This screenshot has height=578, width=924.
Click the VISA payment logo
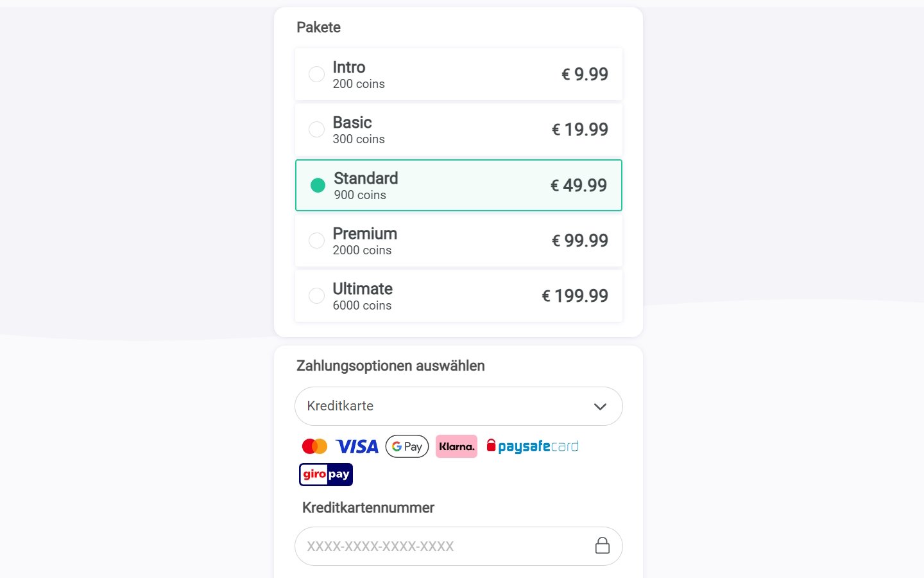(357, 446)
